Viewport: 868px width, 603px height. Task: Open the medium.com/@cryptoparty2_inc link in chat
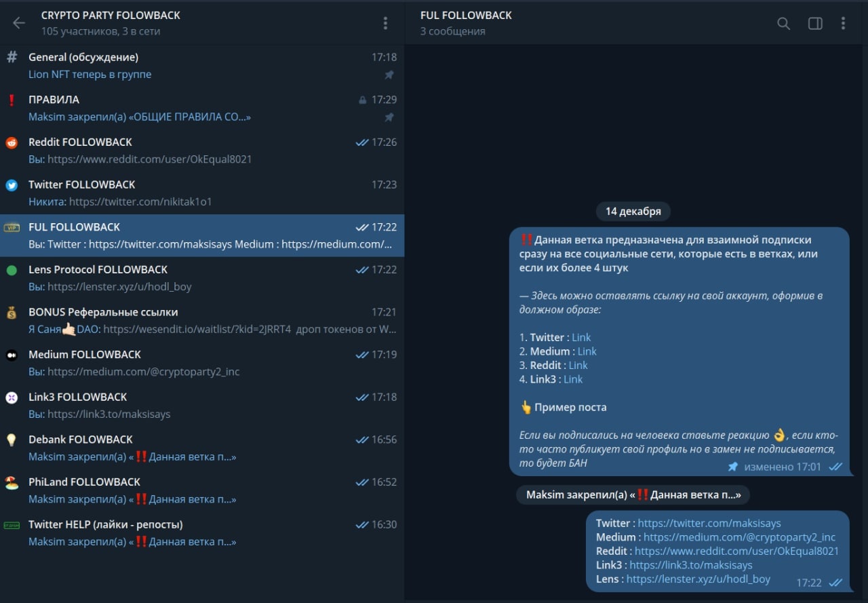coord(739,537)
